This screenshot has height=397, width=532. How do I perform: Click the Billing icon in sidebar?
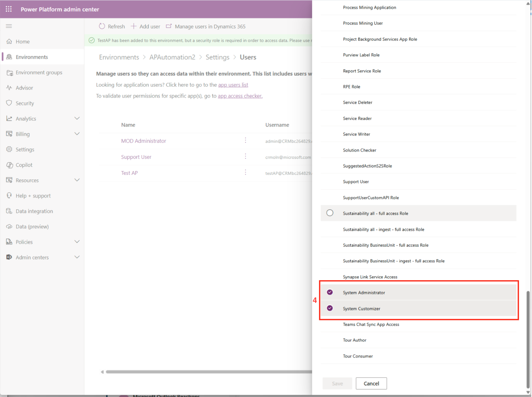(9, 134)
